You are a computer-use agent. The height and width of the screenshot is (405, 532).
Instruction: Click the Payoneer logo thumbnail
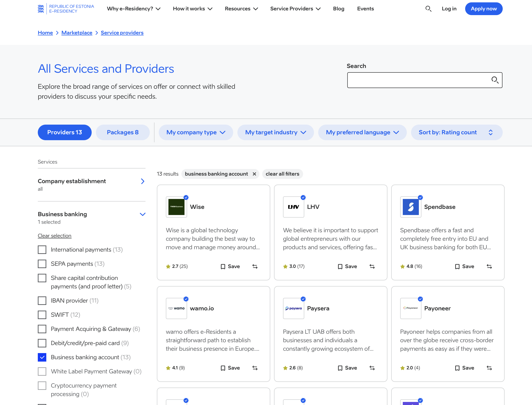[x=411, y=308]
